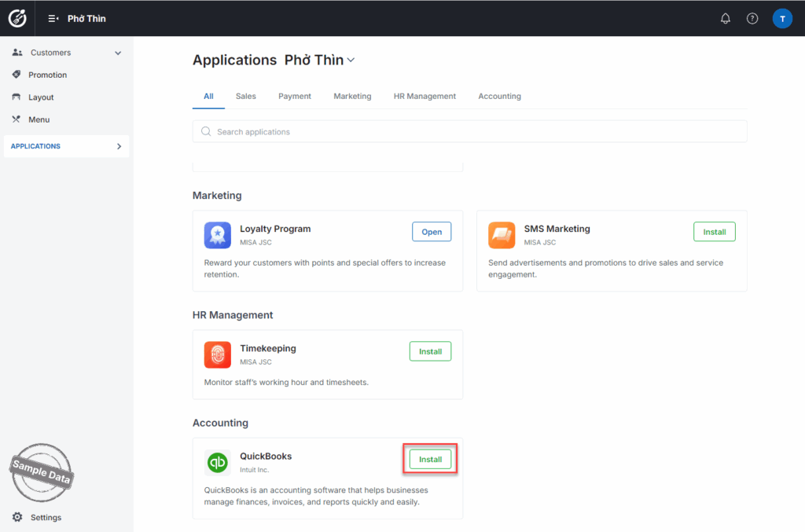This screenshot has width=805, height=532.
Task: Open Settings gear in the sidebar
Action: coord(17,517)
